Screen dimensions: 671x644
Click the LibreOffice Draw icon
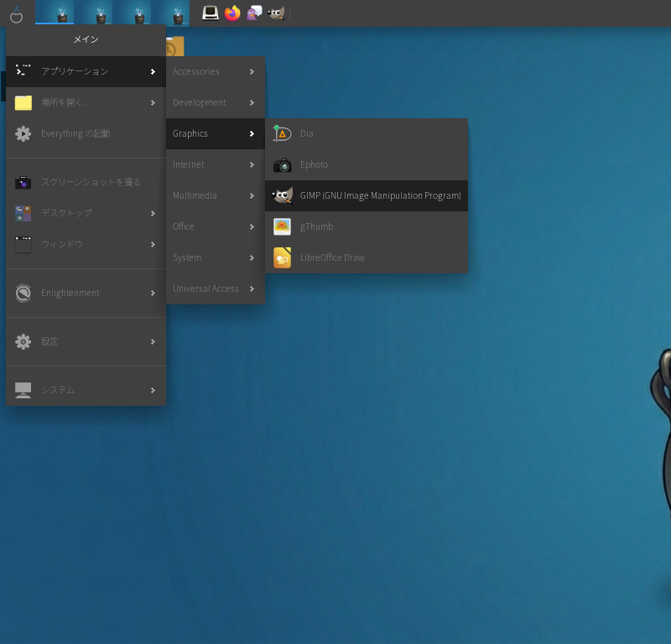(282, 257)
